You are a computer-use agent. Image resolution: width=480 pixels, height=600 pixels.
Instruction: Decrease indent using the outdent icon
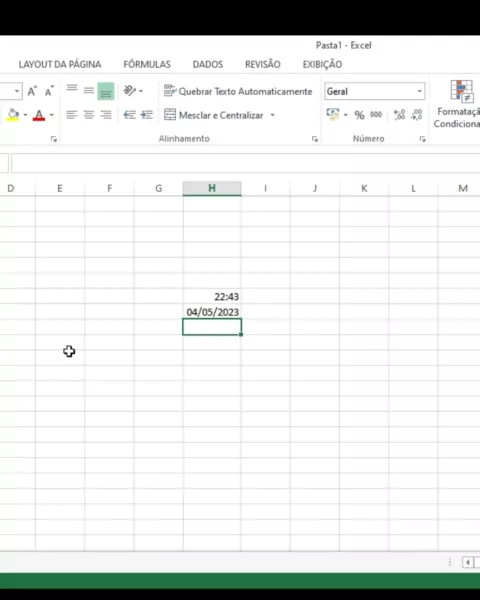[x=130, y=114]
